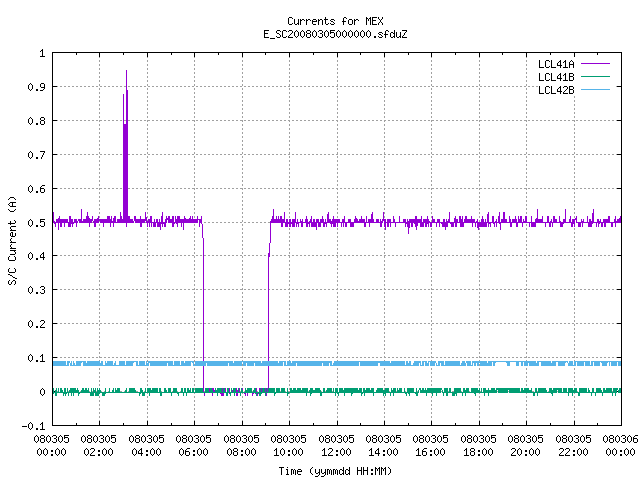
Task: Click the y-axis tick value 0.8
Action: point(36,121)
